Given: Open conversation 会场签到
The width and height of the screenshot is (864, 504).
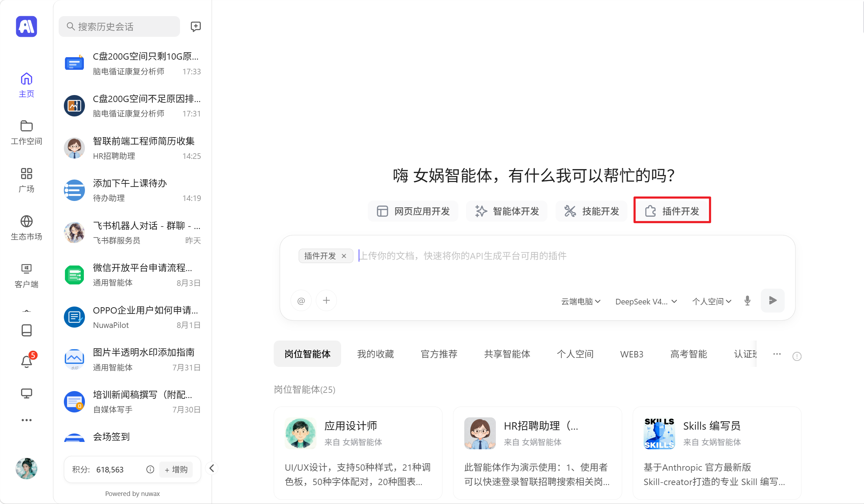Looking at the screenshot, I should point(132,437).
